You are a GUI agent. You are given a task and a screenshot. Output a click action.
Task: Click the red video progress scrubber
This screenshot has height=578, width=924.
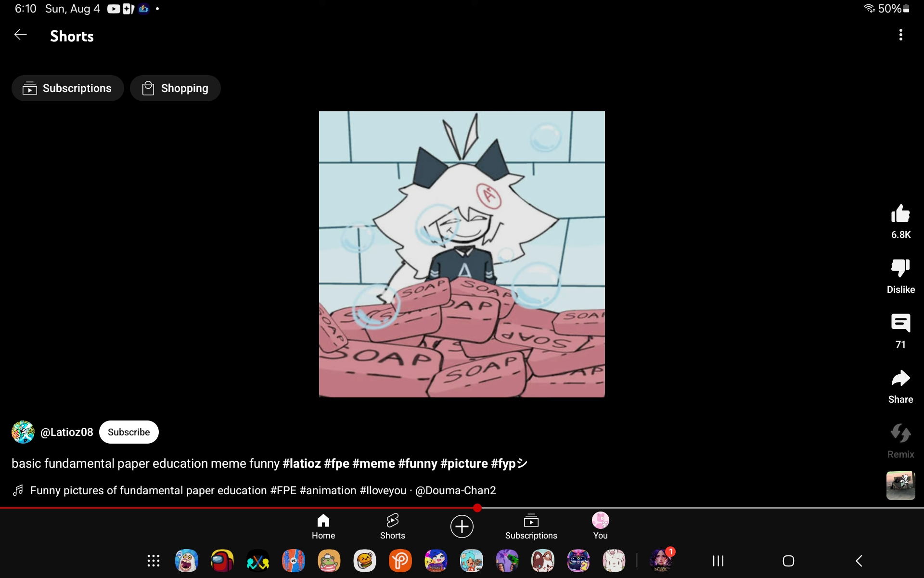tap(477, 508)
